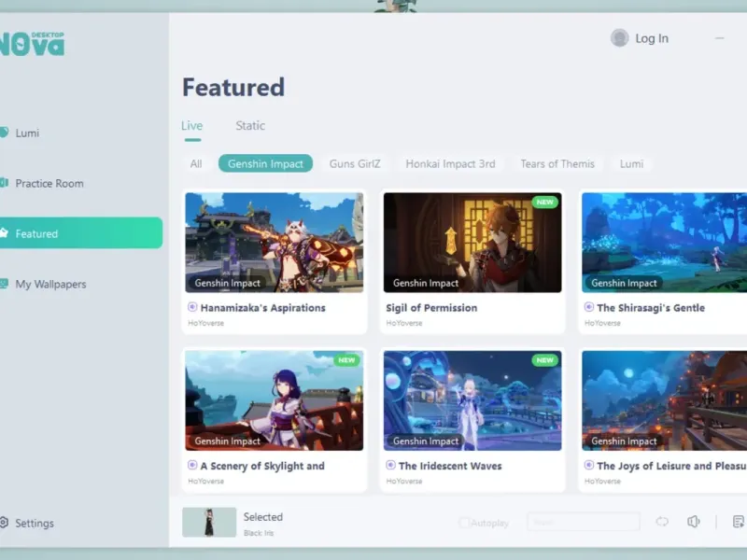The width and height of the screenshot is (747, 560).
Task: Click live icon beside The Joys of Leisure
Action: [x=589, y=465]
